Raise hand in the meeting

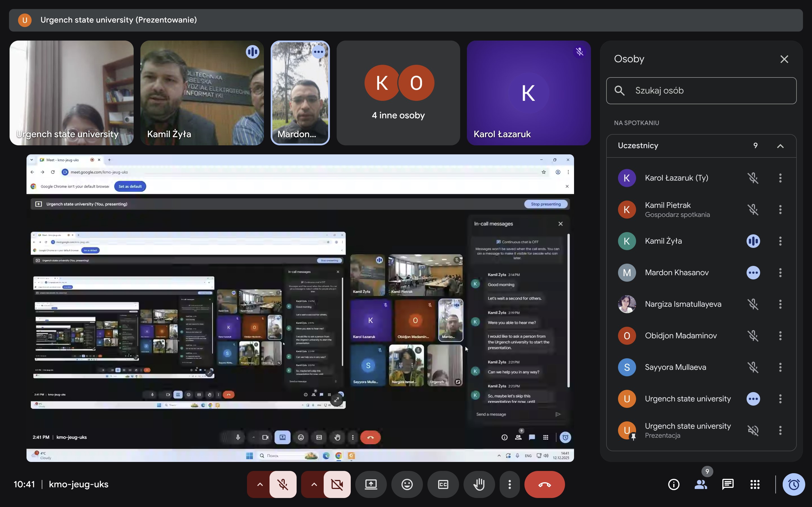[x=479, y=484]
